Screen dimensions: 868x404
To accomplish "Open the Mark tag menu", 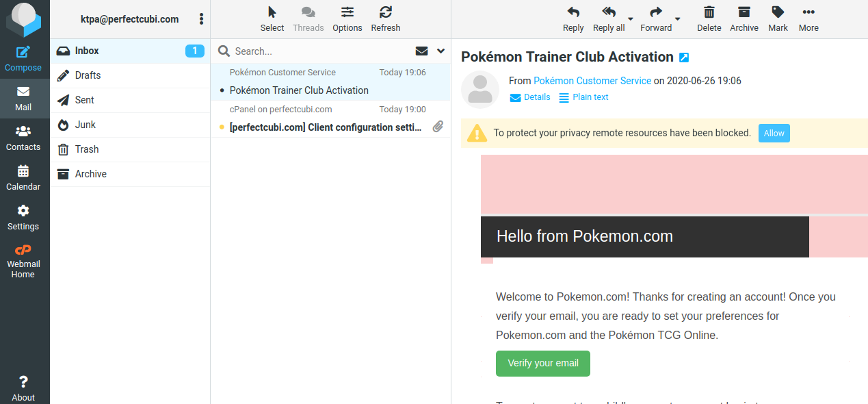I will [778, 19].
